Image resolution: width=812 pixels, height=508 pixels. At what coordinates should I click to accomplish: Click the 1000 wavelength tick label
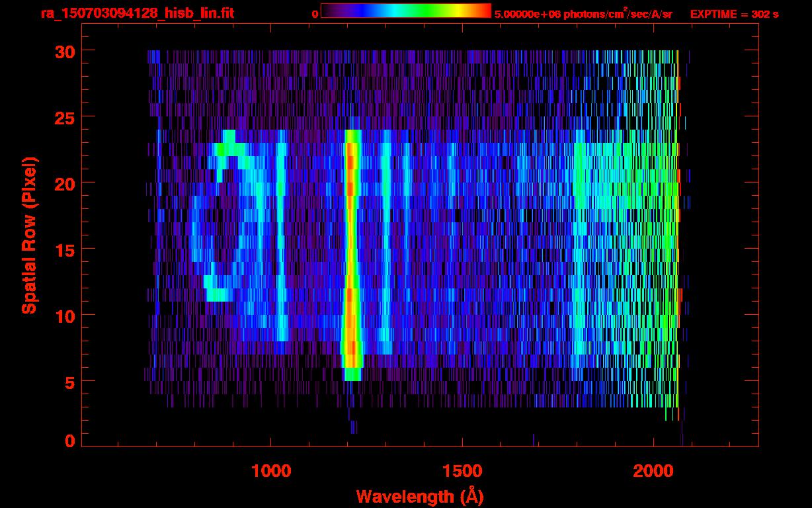pyautogui.click(x=271, y=471)
